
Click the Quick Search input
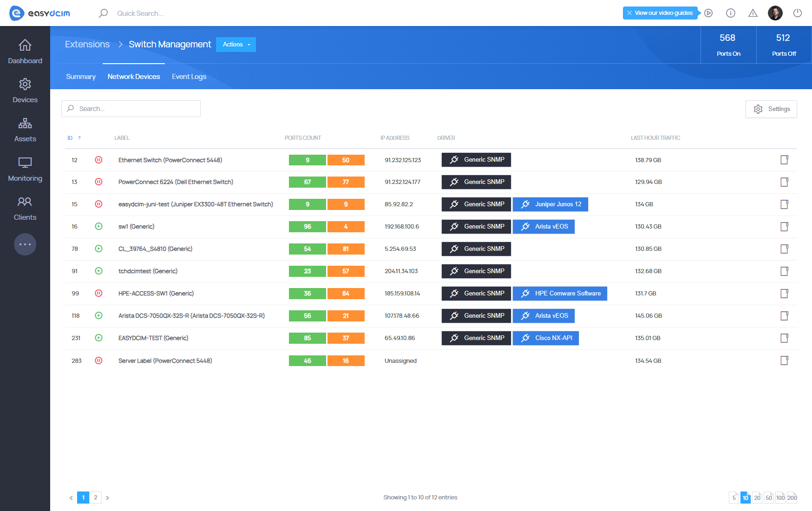[x=140, y=13]
